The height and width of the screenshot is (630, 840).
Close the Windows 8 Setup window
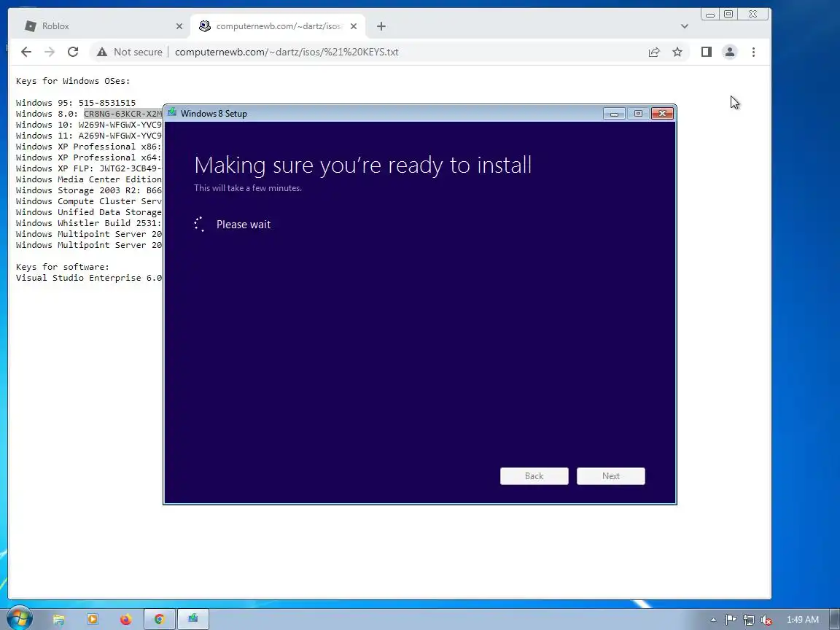662,114
